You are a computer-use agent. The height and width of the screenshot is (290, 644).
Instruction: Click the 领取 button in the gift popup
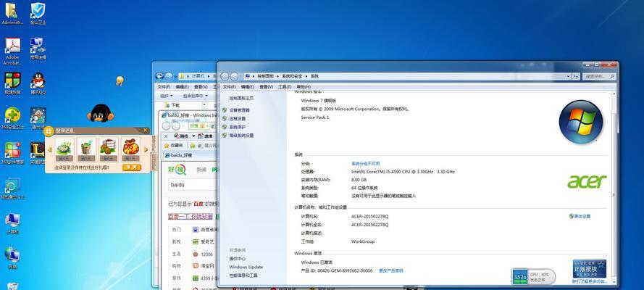pos(131,167)
